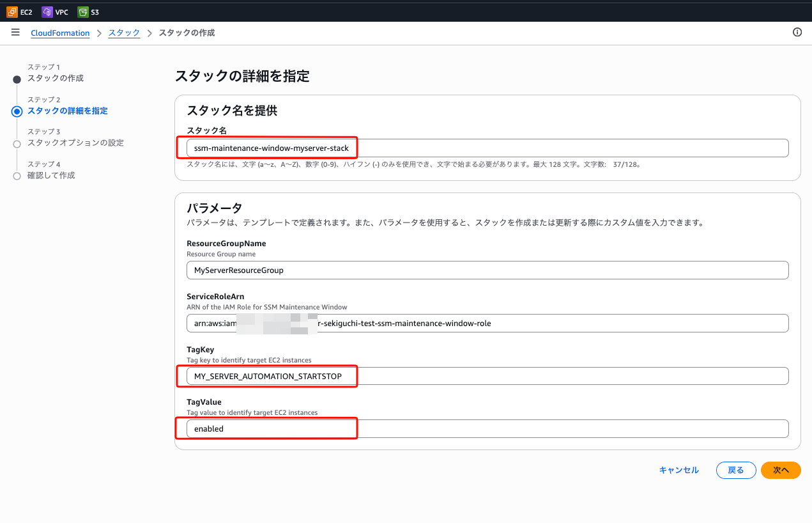Image resolution: width=812 pixels, height=523 pixels.
Task: Select the Step 1 wizard indicator
Action: tap(17, 79)
